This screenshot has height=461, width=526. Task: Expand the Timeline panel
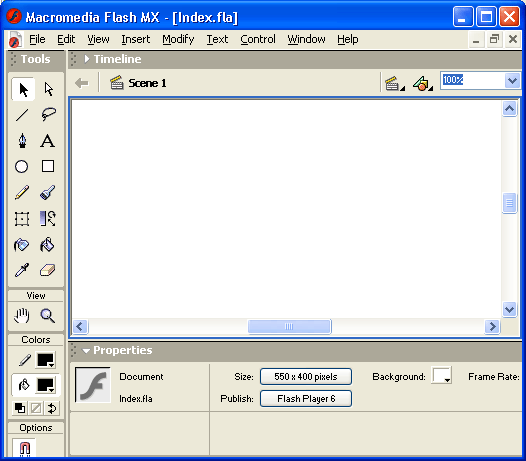pyautogui.click(x=87, y=59)
